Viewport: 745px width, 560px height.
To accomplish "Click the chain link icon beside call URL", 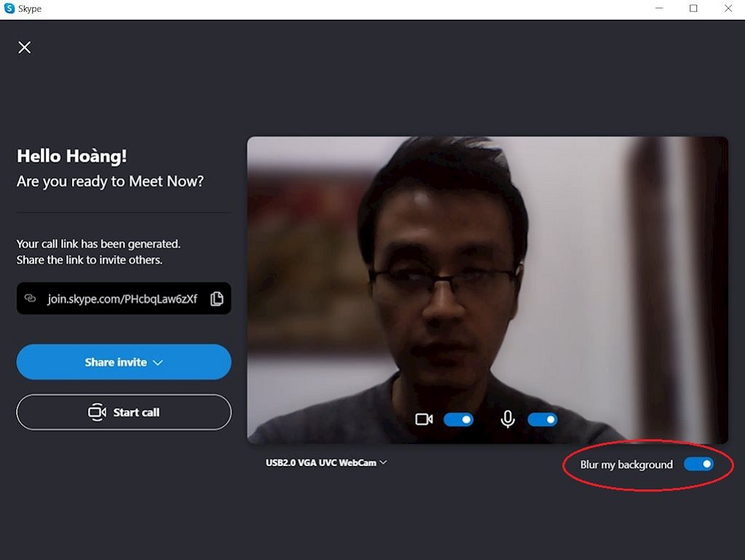I will pos(31,299).
